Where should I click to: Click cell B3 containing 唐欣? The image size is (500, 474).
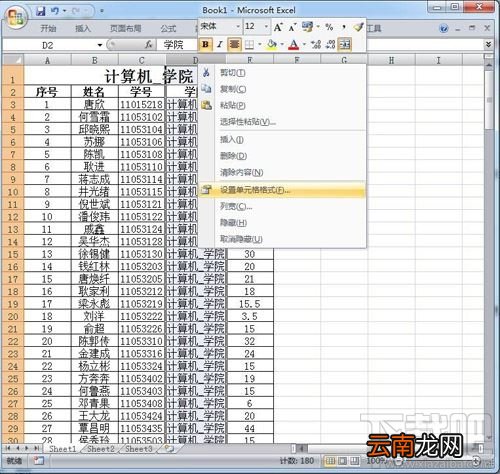click(x=95, y=104)
